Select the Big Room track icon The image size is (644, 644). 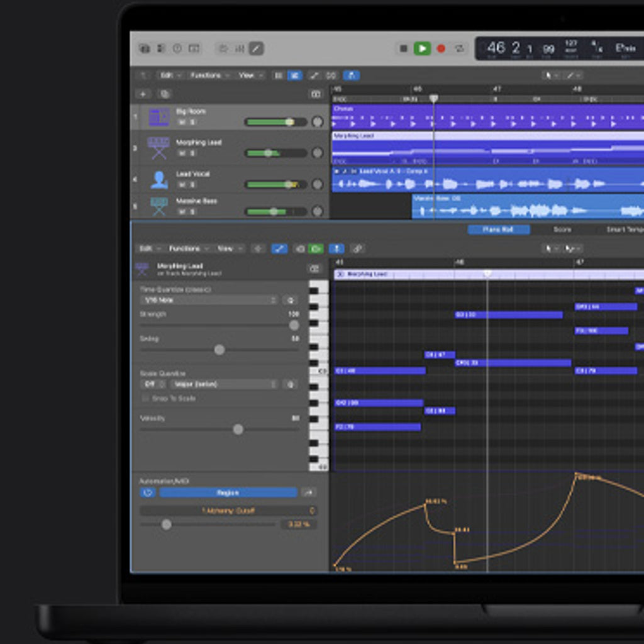tap(159, 116)
